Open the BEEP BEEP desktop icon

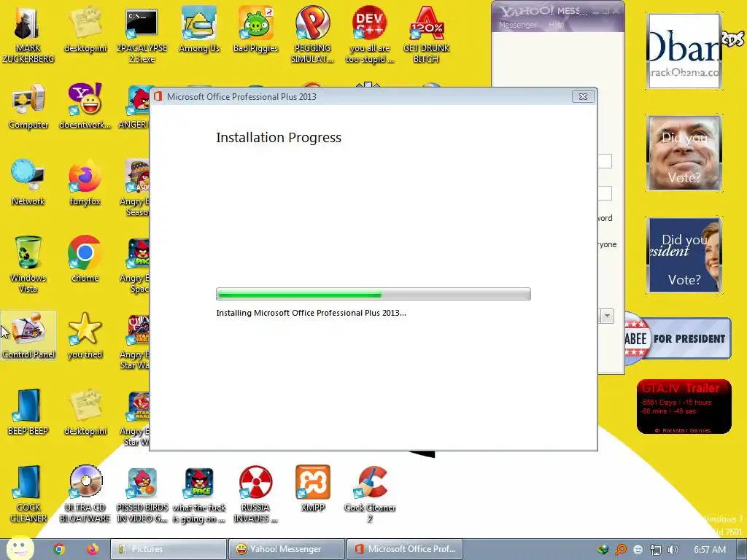(28, 413)
